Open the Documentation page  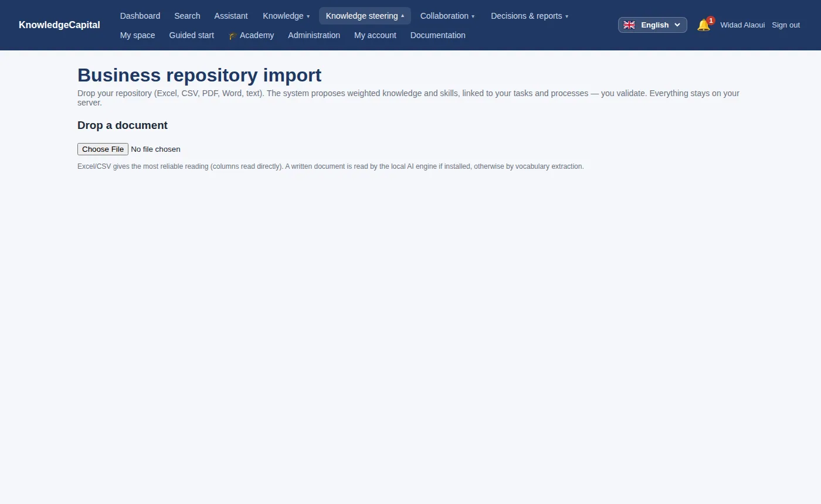coord(438,35)
